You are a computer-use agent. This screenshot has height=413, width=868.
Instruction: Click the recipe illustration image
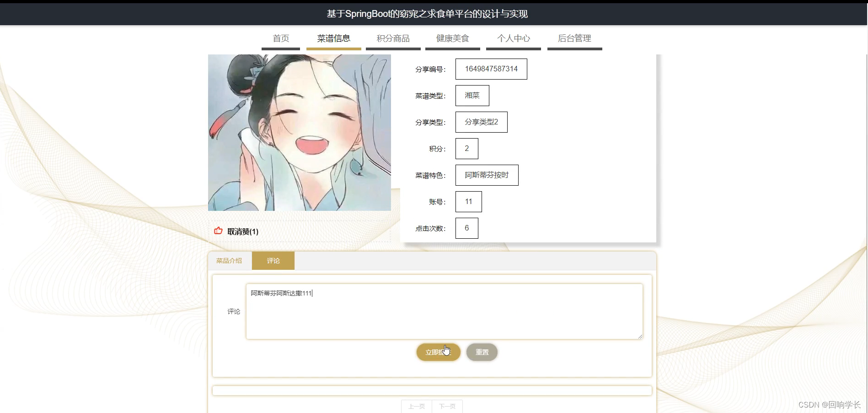tap(299, 132)
